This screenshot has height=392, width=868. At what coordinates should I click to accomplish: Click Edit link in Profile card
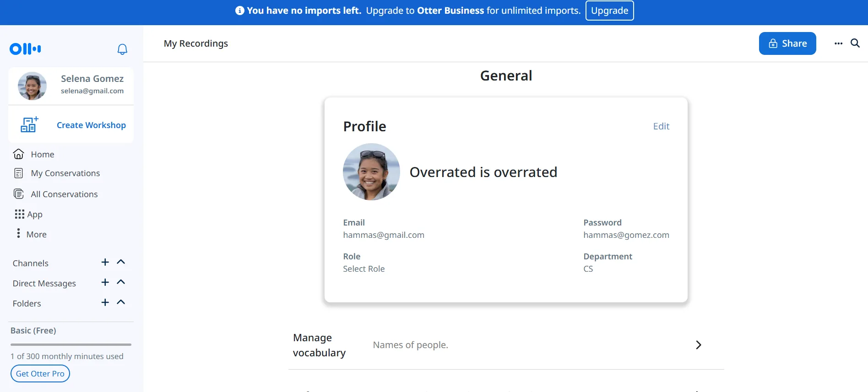[661, 126]
